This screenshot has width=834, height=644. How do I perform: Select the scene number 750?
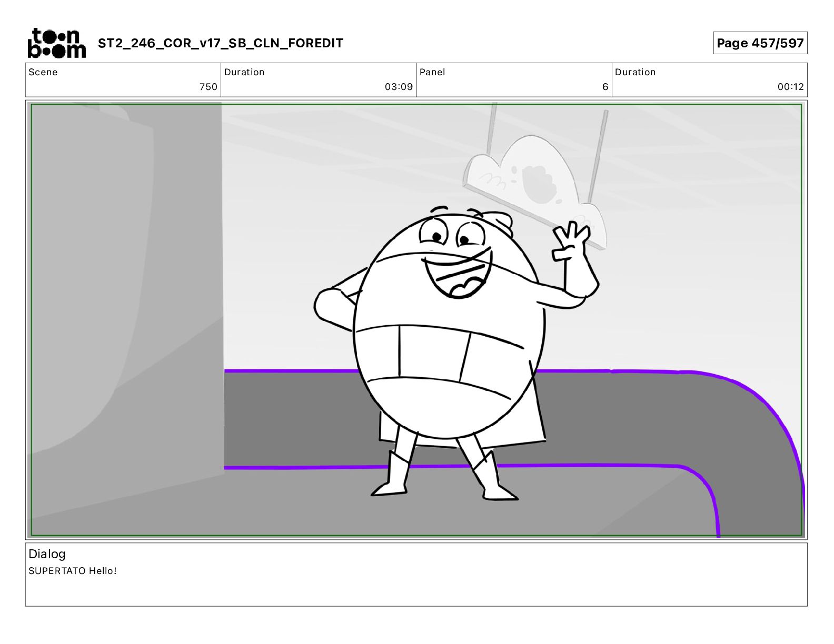coord(208,87)
